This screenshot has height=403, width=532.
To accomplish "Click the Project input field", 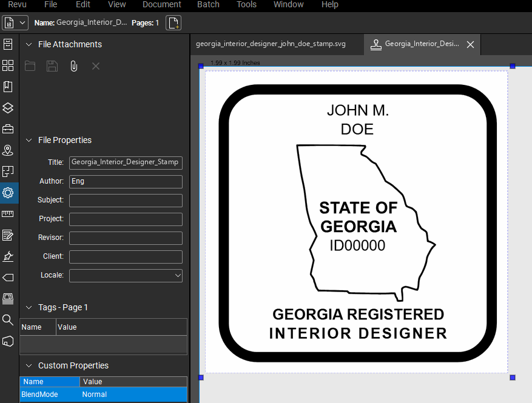I will 126,219.
